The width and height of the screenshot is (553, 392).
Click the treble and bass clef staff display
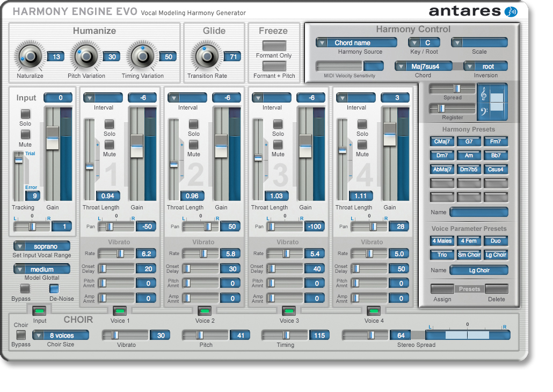click(x=492, y=103)
